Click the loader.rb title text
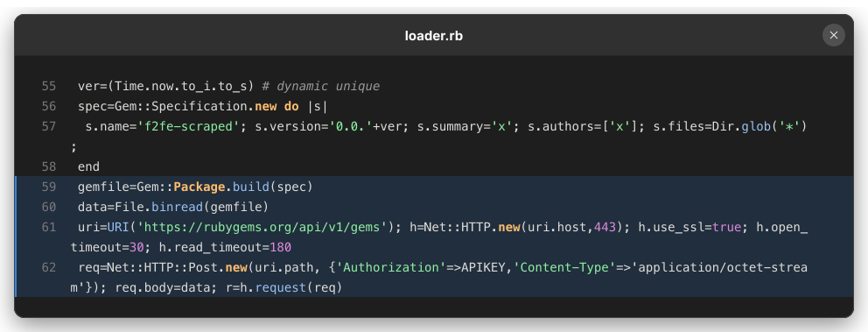The height and width of the screenshot is (332, 868). point(433,36)
